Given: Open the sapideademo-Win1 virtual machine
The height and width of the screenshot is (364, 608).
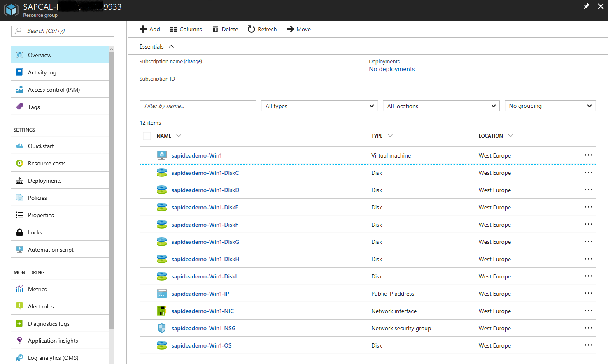Looking at the screenshot, I should tap(197, 155).
